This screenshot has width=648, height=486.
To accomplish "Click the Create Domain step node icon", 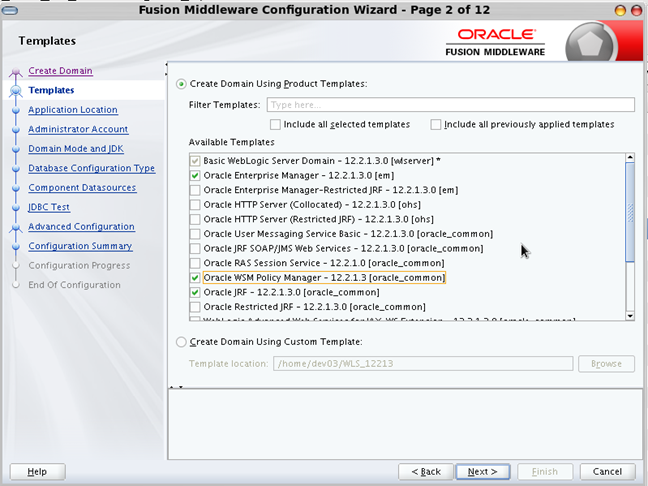I will point(16,72).
